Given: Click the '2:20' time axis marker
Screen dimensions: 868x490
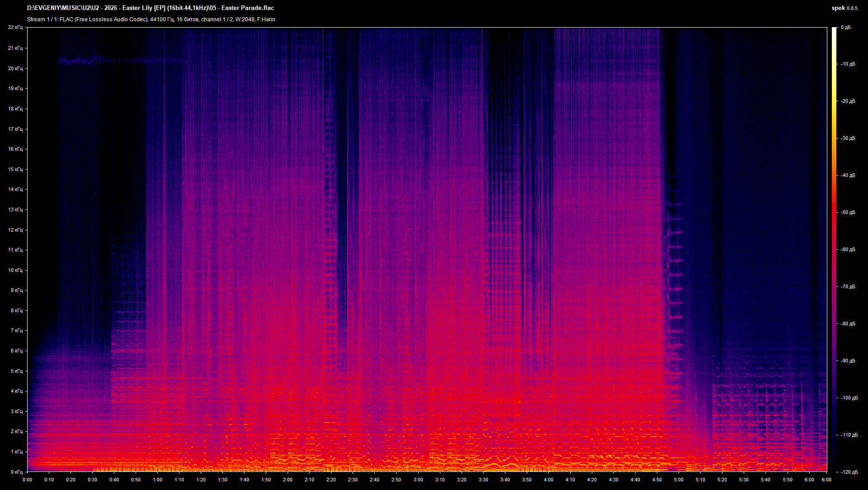Looking at the screenshot, I should (x=331, y=480).
